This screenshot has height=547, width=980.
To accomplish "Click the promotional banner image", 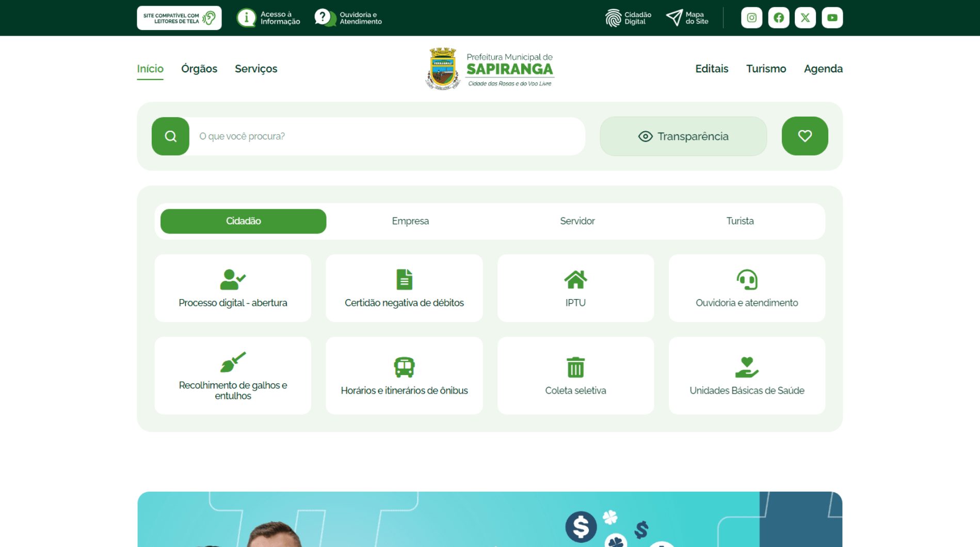I will pyautogui.click(x=490, y=519).
